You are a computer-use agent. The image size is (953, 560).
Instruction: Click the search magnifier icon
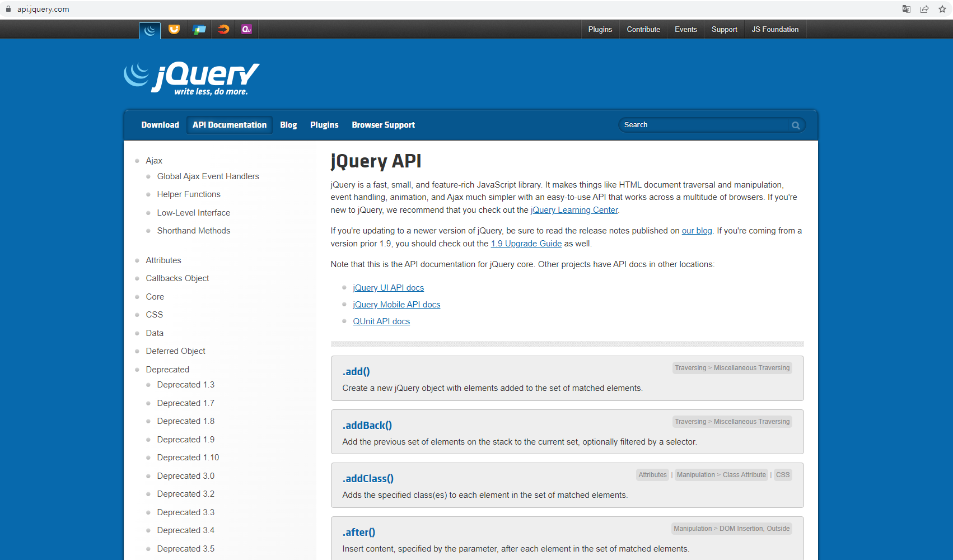click(796, 125)
